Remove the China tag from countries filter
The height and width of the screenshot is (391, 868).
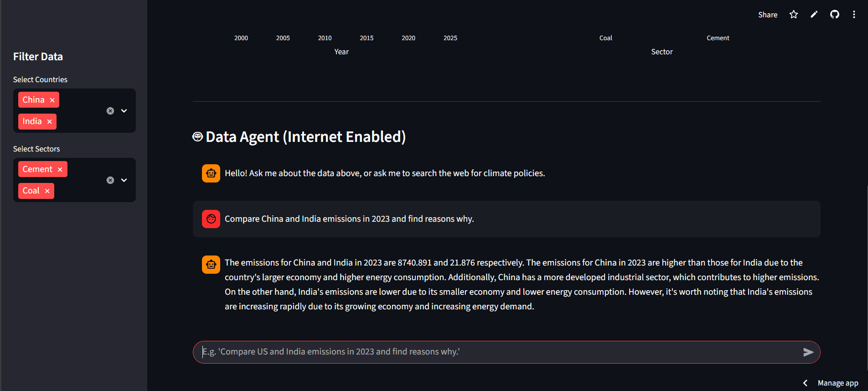click(52, 99)
